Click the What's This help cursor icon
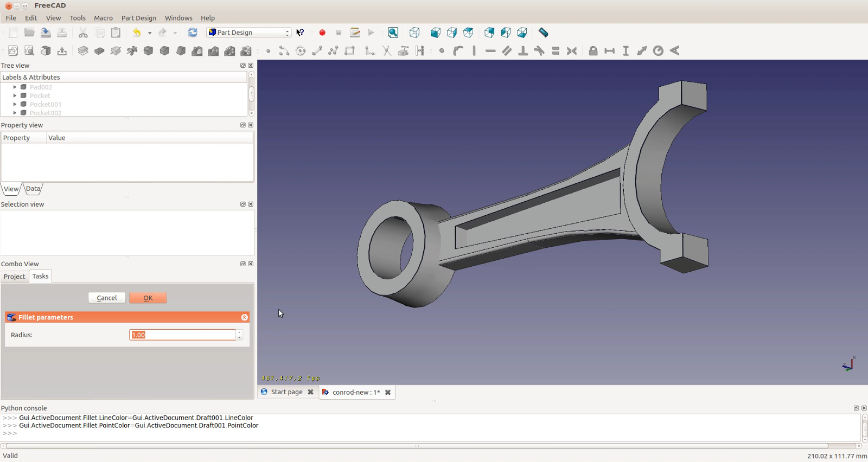 pos(300,33)
